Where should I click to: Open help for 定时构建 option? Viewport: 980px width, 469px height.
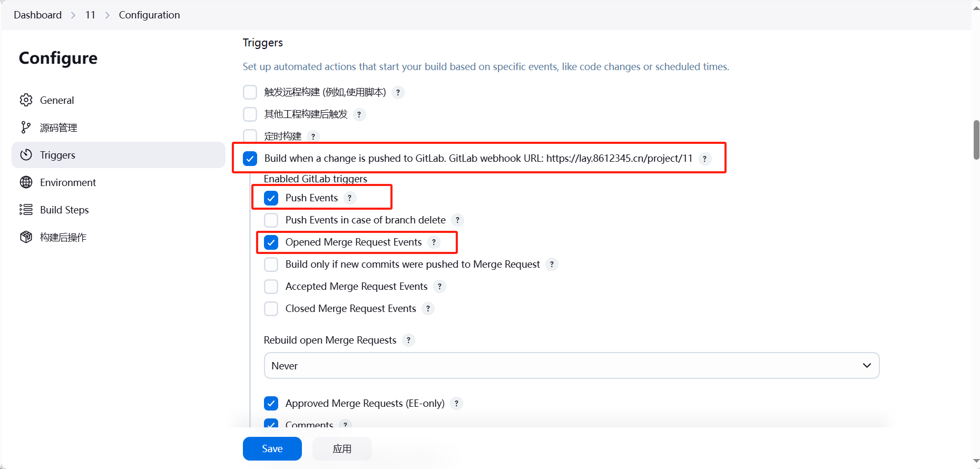click(x=313, y=136)
